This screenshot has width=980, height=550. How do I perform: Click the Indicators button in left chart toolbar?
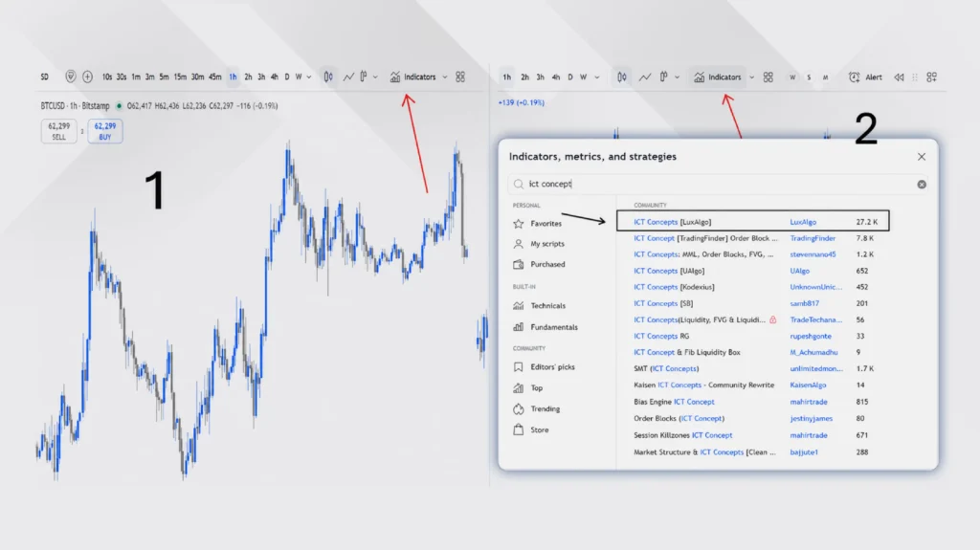coord(413,77)
